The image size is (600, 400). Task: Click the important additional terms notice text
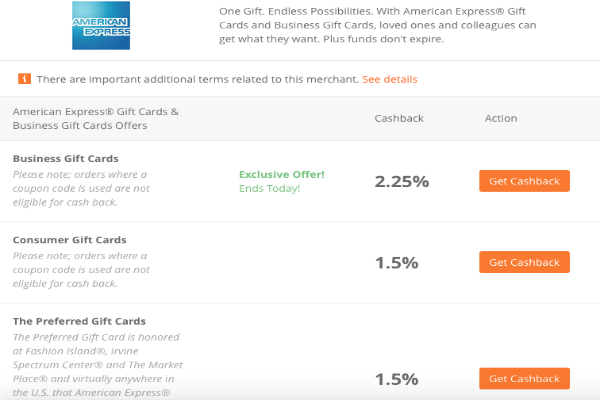pyautogui.click(x=198, y=79)
